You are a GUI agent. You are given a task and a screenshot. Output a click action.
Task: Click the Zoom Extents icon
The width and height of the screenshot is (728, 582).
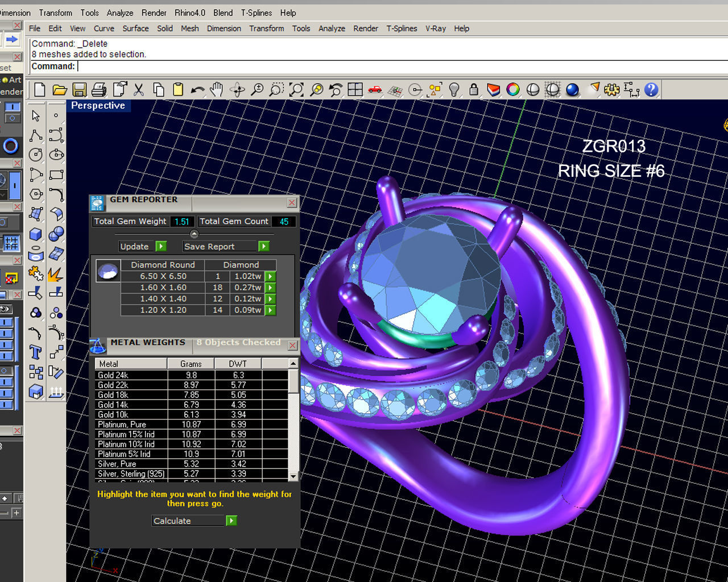pos(296,89)
